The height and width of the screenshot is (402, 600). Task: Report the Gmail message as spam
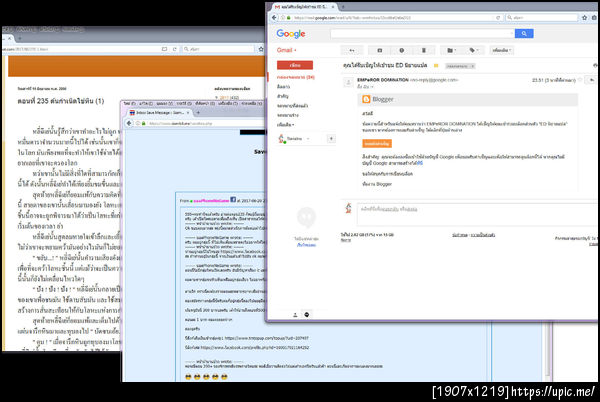401,50
